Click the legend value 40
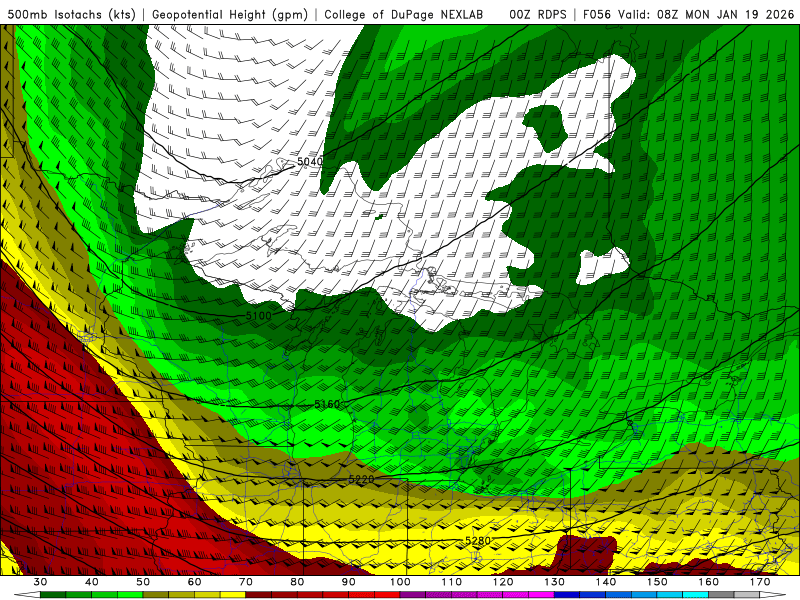800x600 pixels. pyautogui.click(x=92, y=582)
